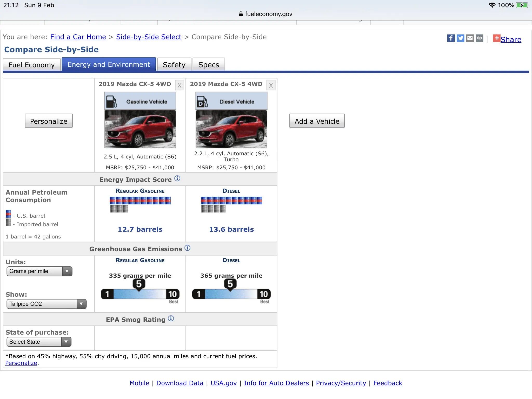
Task: Go to Side-by-Side Select breadcrumb link
Action: [x=149, y=37]
